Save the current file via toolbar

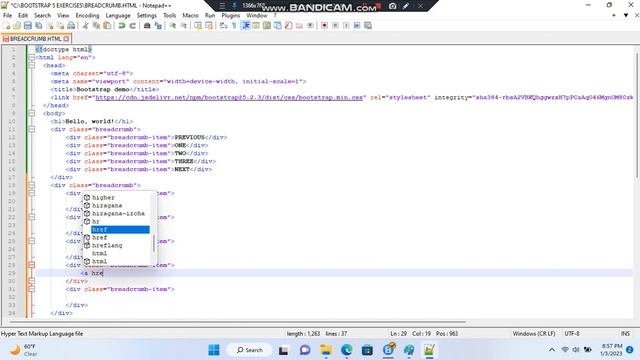pos(28,25)
